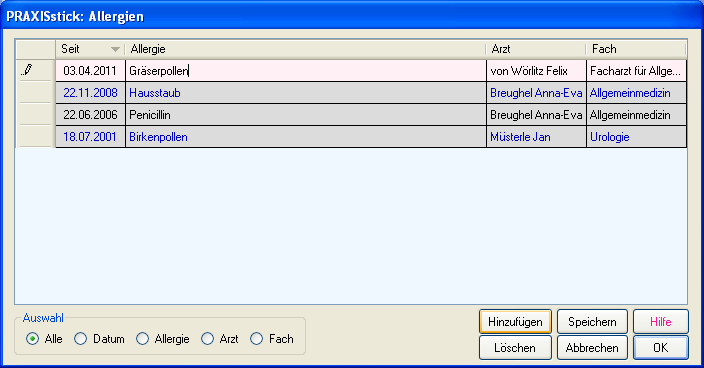Select the Facharzt für Allge... cell

[x=636, y=71]
